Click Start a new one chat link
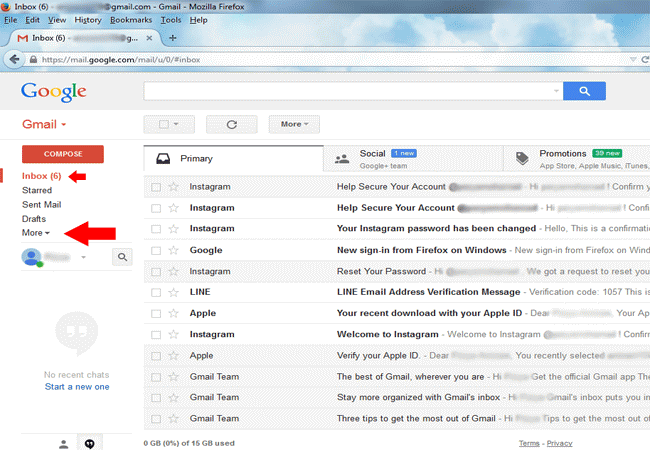The image size is (650, 450). click(77, 387)
